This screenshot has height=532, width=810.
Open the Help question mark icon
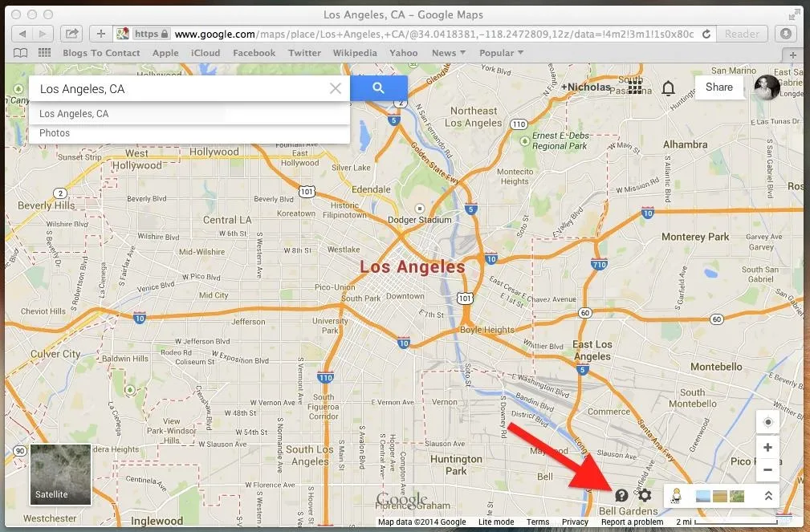click(x=621, y=496)
